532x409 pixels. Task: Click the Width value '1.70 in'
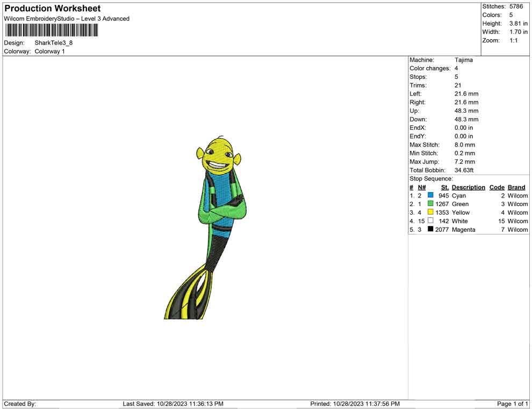coord(519,32)
